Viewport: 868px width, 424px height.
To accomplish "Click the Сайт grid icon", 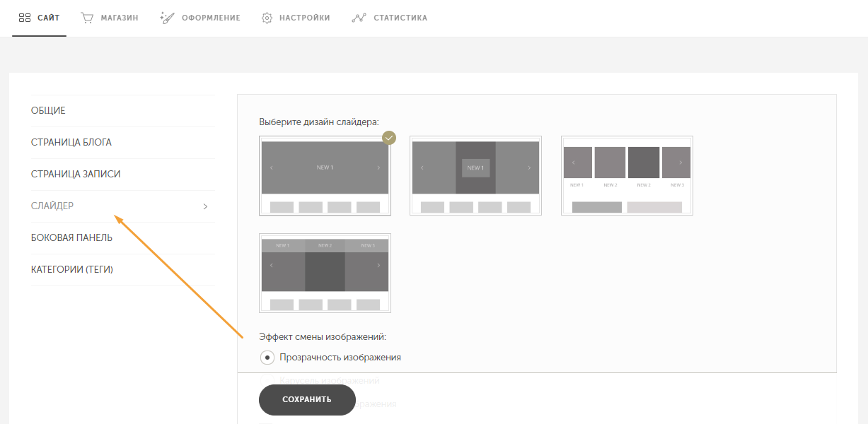I will (25, 18).
